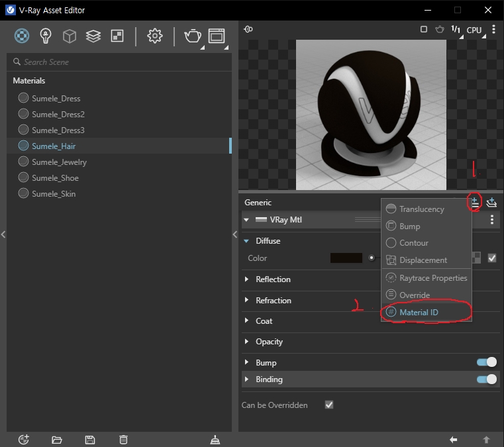Uncheck the Can be Overridden checkbox

(329, 405)
